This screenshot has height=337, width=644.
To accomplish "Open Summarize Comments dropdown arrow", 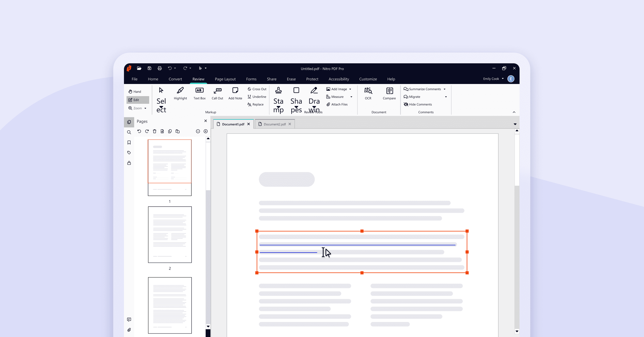I will coord(445,89).
